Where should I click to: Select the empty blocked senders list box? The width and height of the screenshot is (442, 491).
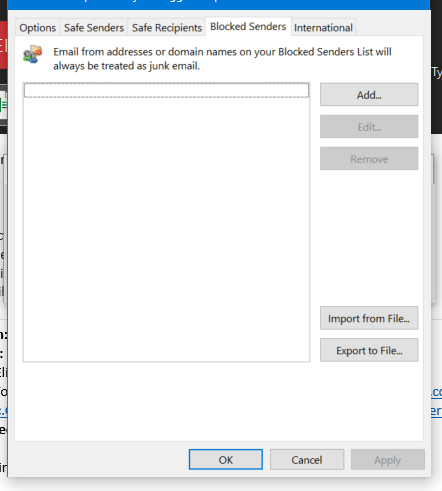point(166,222)
